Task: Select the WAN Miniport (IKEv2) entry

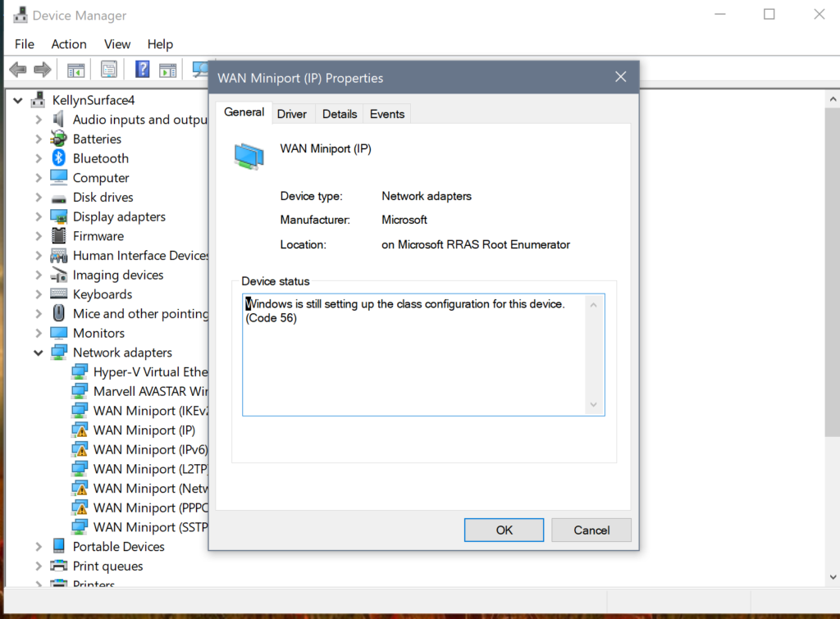Action: [139, 411]
